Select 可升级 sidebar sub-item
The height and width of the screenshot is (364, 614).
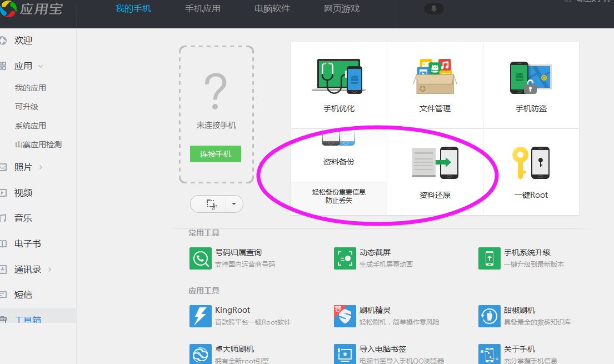pyautogui.click(x=27, y=107)
